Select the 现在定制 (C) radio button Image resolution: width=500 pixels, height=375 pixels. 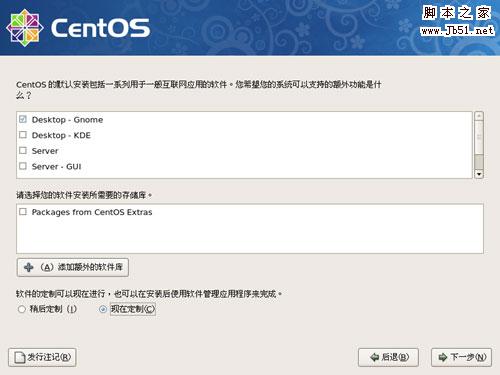103,309
